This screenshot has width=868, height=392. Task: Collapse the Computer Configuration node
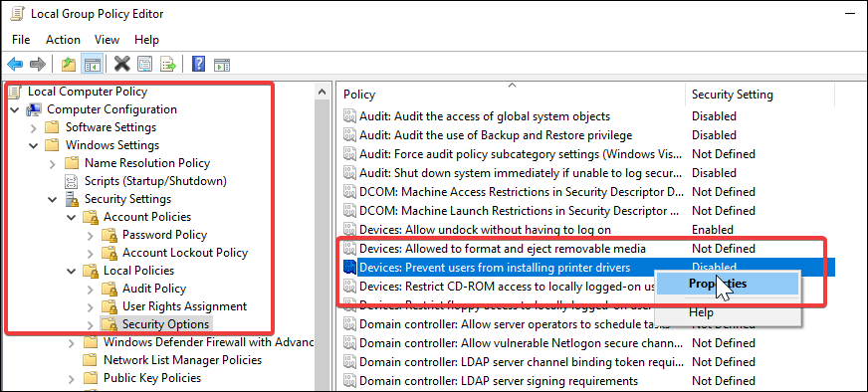pos(14,109)
